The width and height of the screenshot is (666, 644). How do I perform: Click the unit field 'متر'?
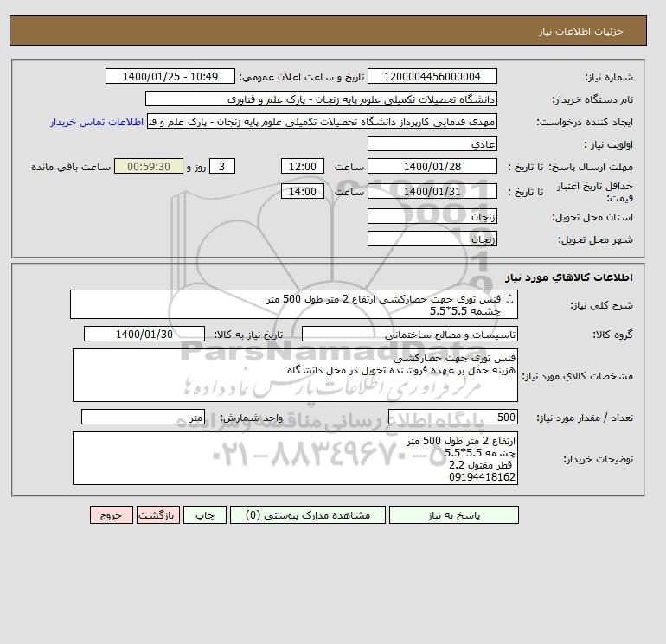pyautogui.click(x=143, y=417)
